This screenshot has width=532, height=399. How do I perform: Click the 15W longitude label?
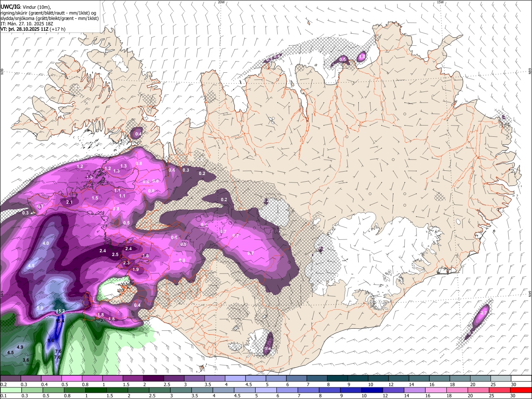(440, 2)
